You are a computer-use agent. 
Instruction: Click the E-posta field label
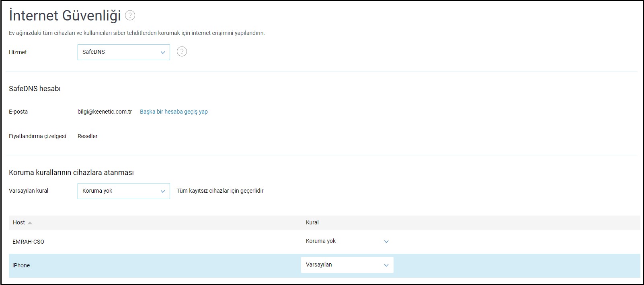pyautogui.click(x=18, y=112)
